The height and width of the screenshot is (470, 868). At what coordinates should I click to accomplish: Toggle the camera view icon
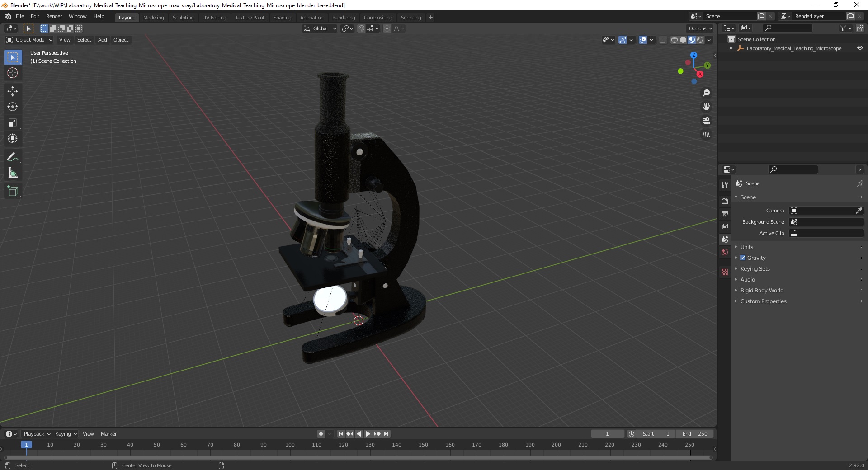(706, 121)
